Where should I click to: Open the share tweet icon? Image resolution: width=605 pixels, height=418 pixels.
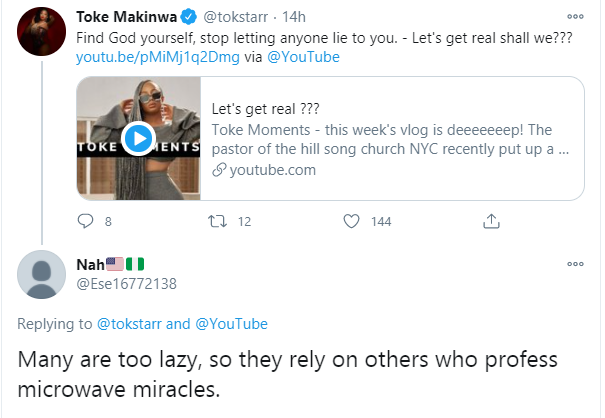[x=491, y=221]
